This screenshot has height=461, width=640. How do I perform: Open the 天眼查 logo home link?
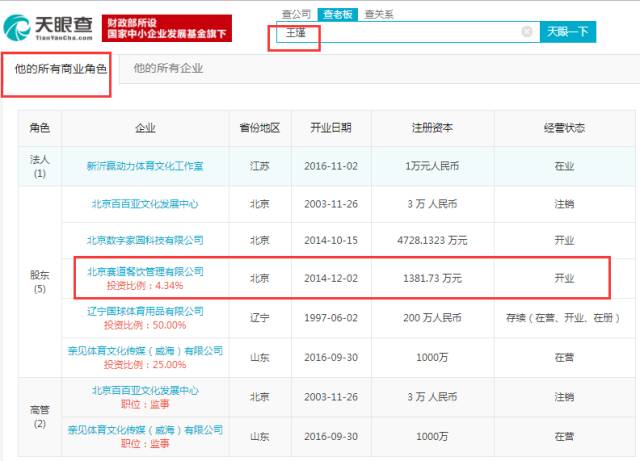[x=48, y=27]
